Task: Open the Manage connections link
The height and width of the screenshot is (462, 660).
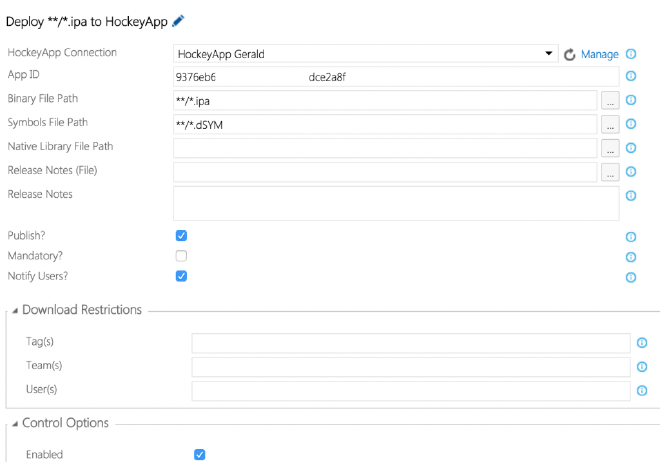Action: point(599,54)
